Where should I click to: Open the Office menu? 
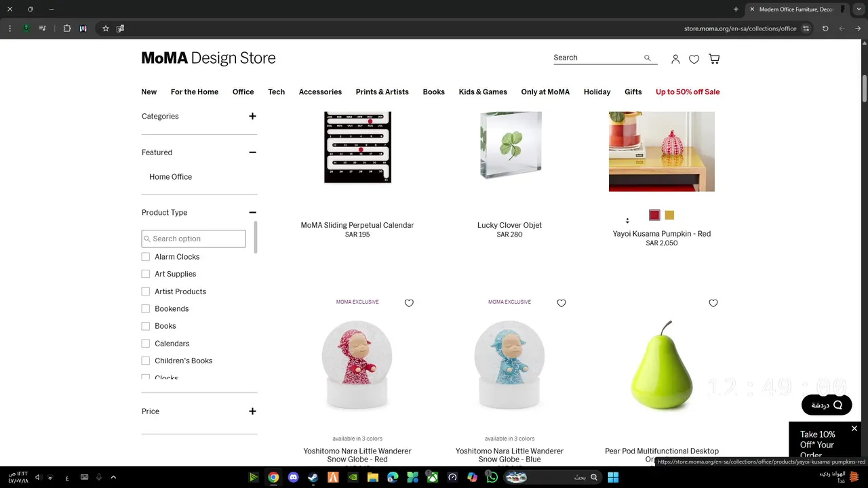(x=243, y=91)
